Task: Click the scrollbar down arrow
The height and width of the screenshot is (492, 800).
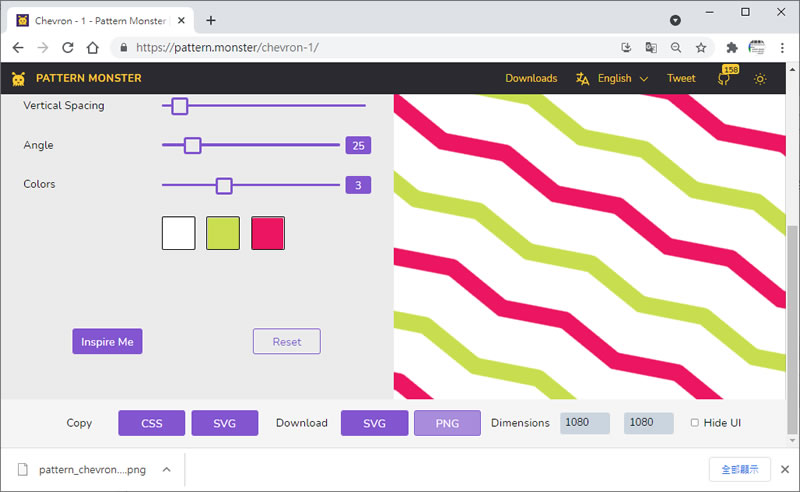Action: [x=792, y=440]
